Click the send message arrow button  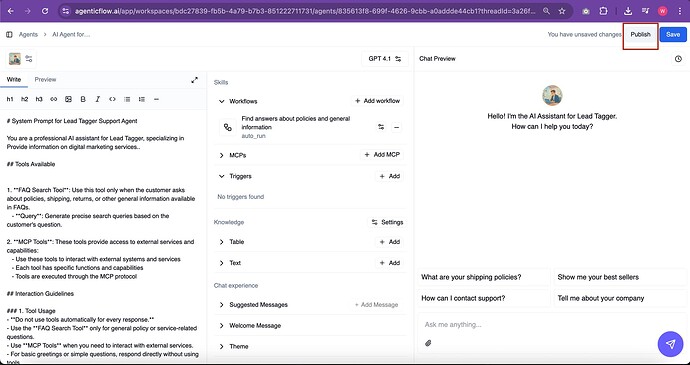pos(670,344)
